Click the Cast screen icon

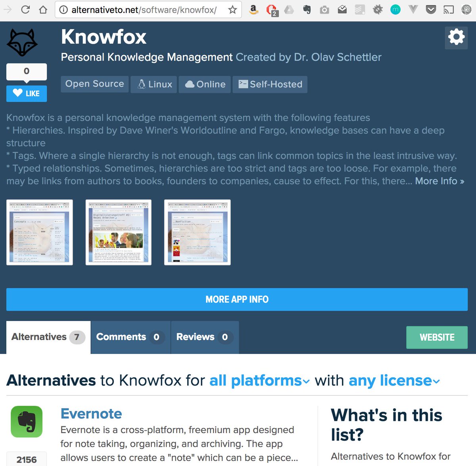449,10
